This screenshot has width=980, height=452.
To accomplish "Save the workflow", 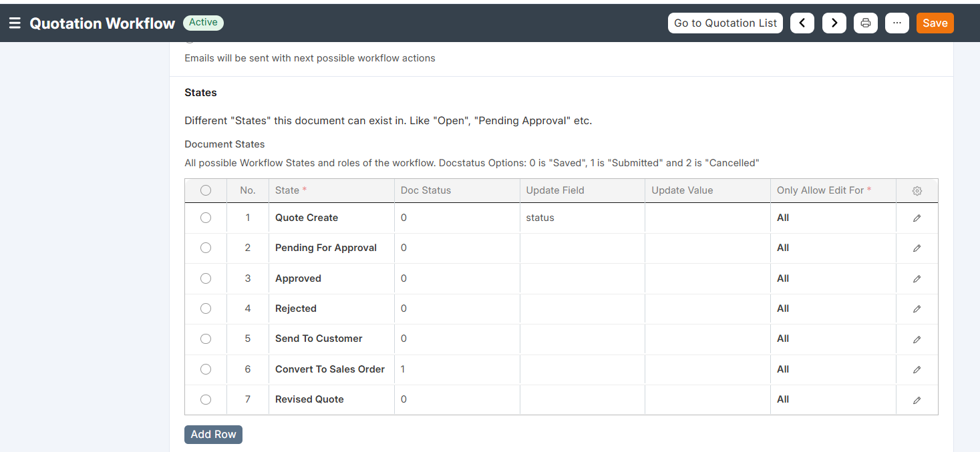I will click(935, 23).
